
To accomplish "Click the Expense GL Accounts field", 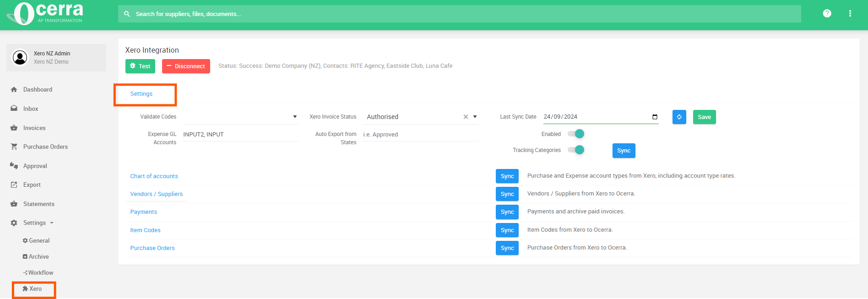I will pos(241,135).
